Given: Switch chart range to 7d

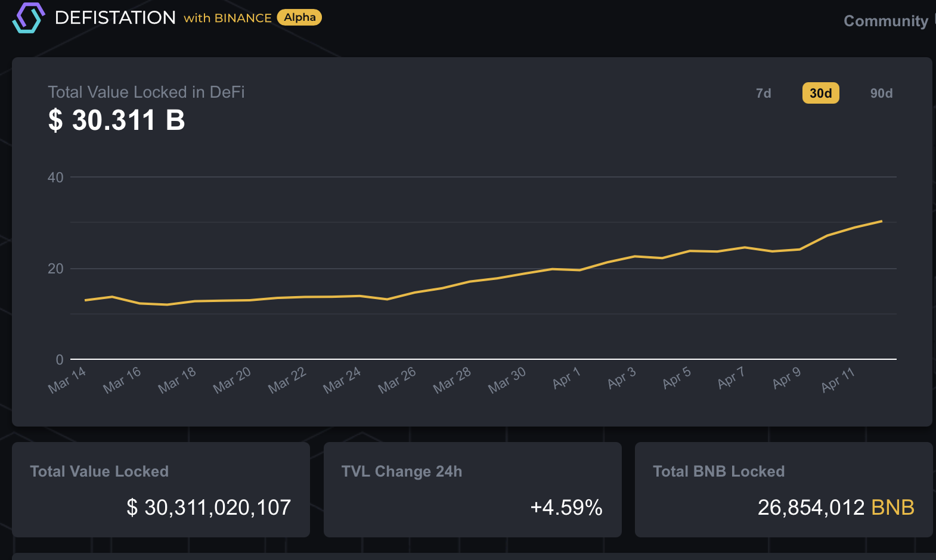Looking at the screenshot, I should tap(763, 93).
